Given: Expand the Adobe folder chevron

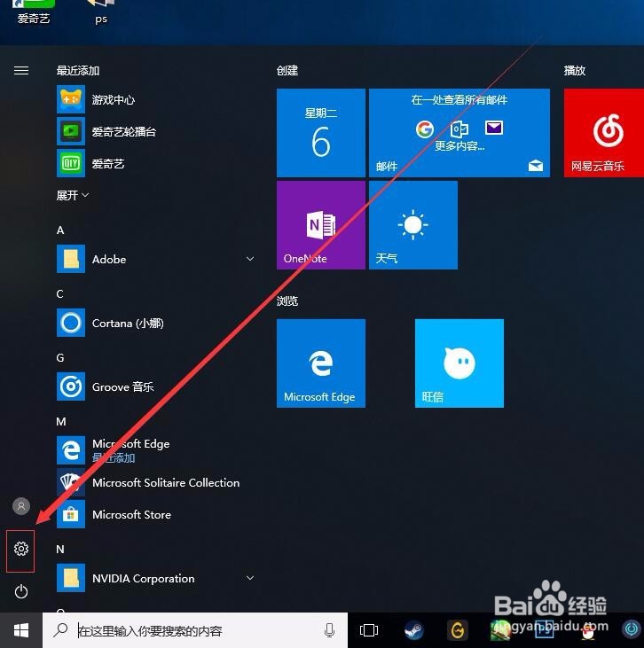Looking at the screenshot, I should pyautogui.click(x=250, y=259).
